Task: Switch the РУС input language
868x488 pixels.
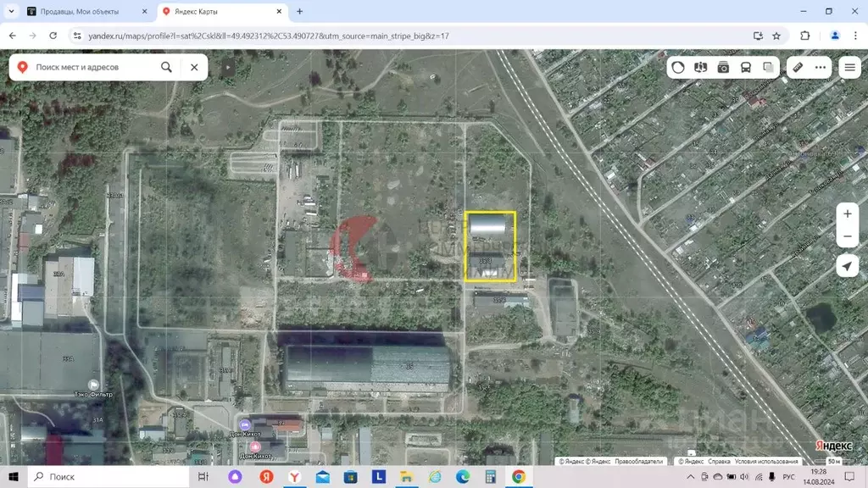Action: coord(789,477)
